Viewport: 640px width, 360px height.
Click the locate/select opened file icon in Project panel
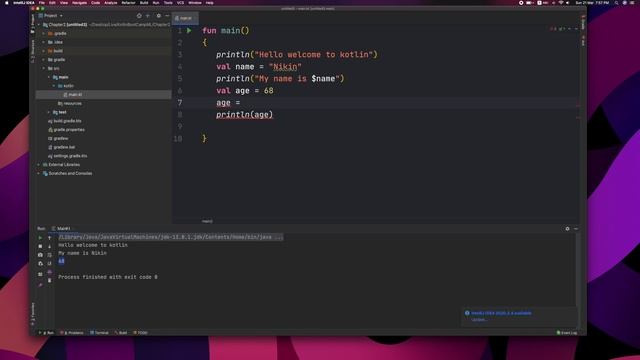pos(139,16)
